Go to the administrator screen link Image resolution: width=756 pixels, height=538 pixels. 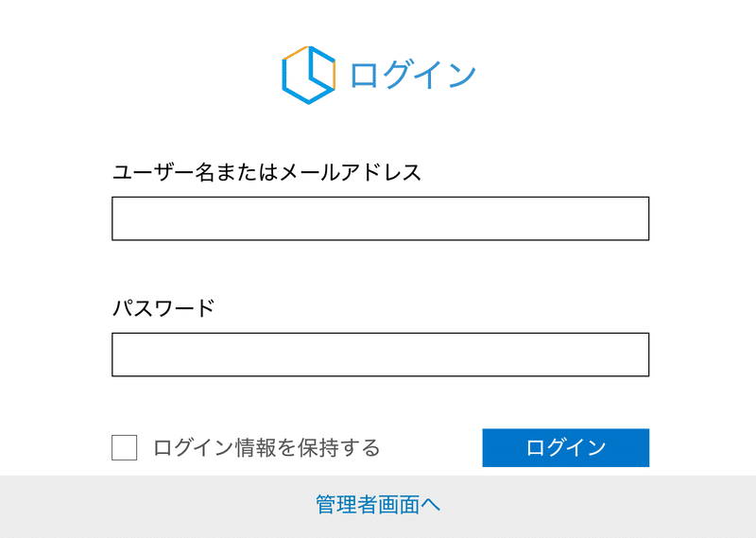378,505
